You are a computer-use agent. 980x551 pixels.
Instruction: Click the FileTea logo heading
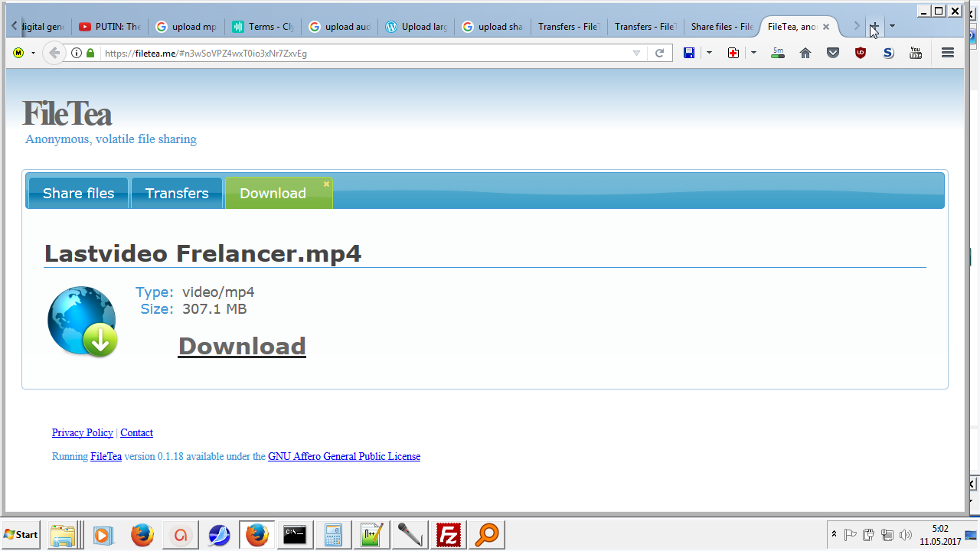click(x=67, y=114)
